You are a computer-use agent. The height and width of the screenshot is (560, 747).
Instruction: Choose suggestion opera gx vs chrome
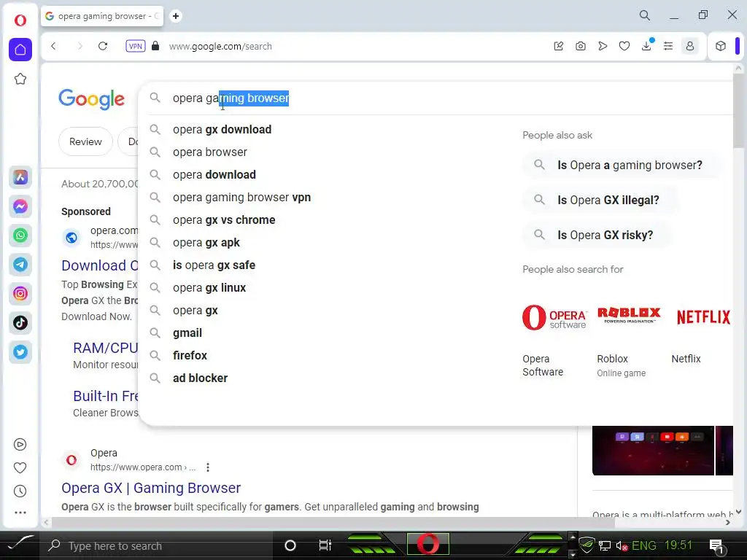224,220
